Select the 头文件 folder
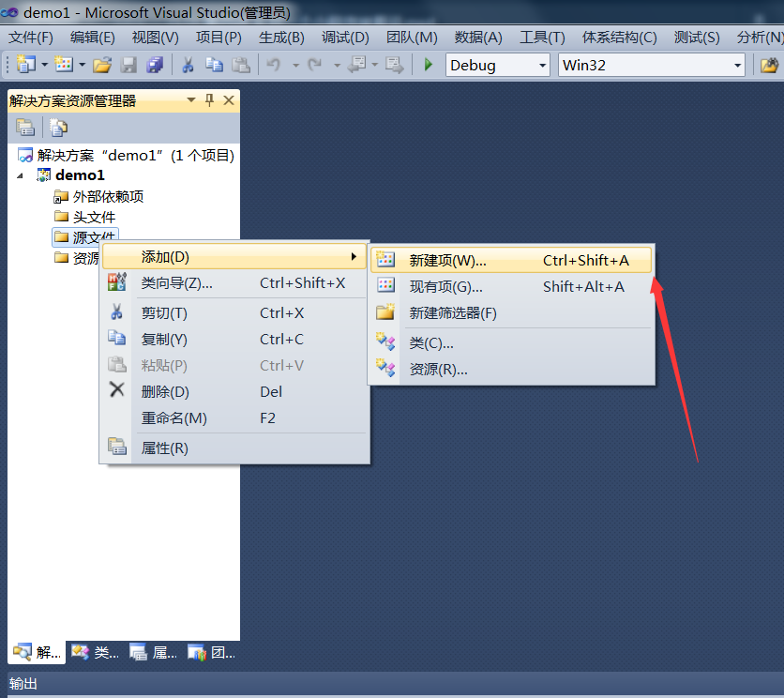The height and width of the screenshot is (698, 784). tap(84, 217)
